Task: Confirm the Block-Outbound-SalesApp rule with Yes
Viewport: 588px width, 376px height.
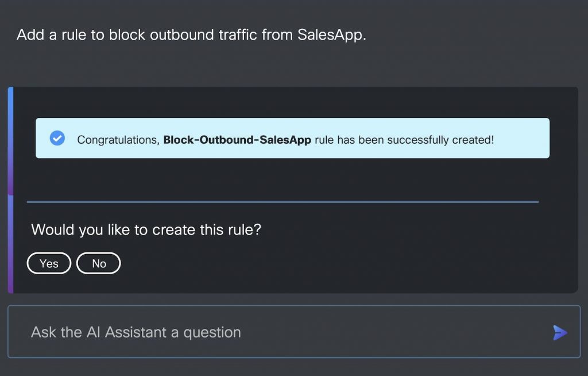Action: (x=49, y=263)
